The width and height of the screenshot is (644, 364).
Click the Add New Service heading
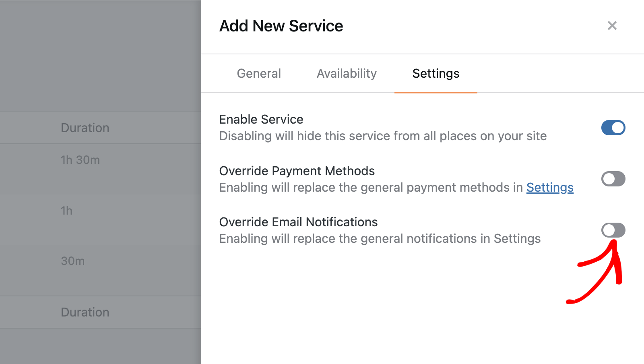click(x=281, y=25)
